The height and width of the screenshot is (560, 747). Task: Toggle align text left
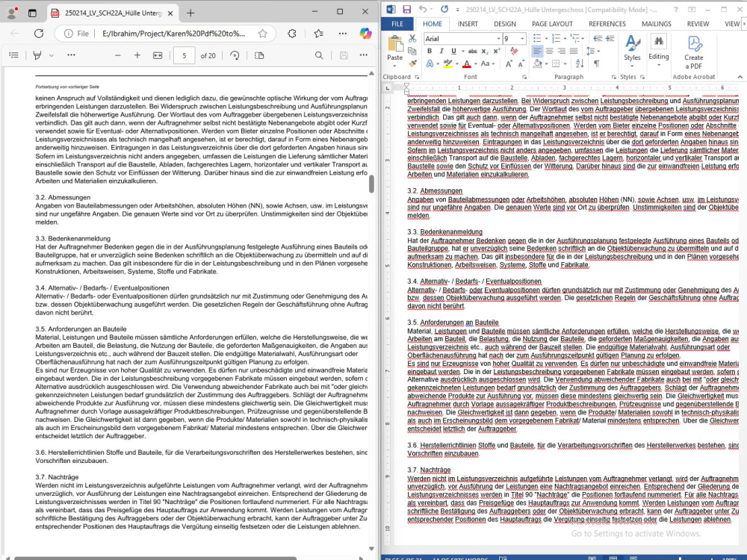tap(537, 51)
